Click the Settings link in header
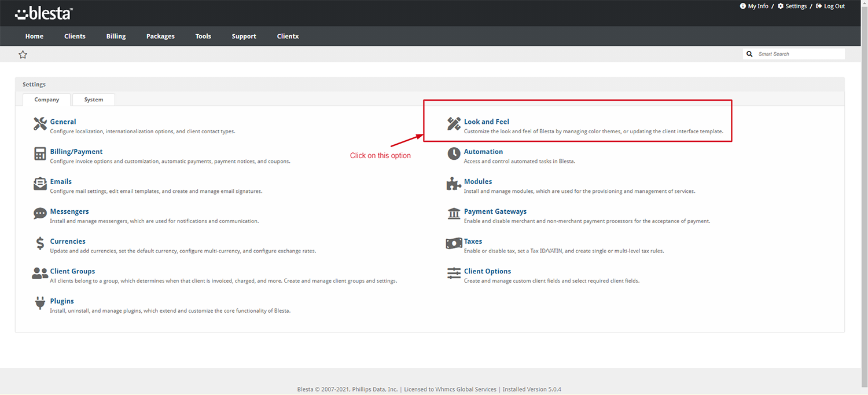 [x=796, y=6]
